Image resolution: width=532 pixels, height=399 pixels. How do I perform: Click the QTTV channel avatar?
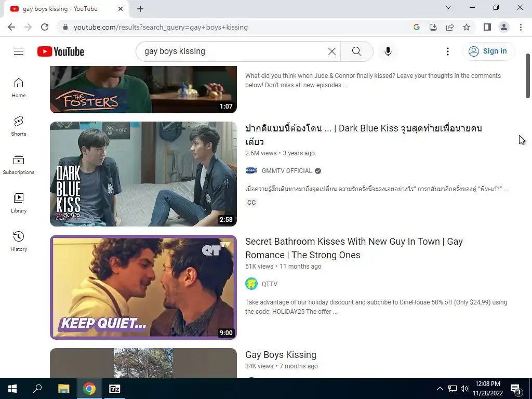pyautogui.click(x=251, y=284)
